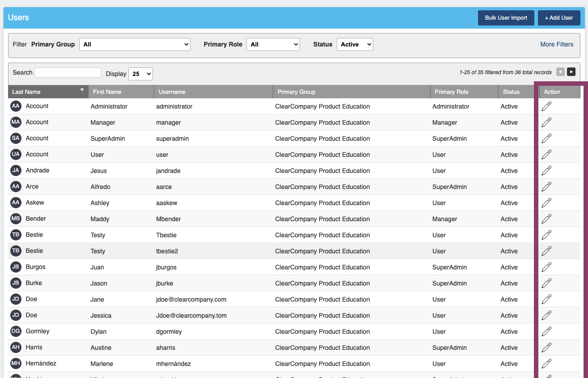Sort by First Name column

[121, 92]
